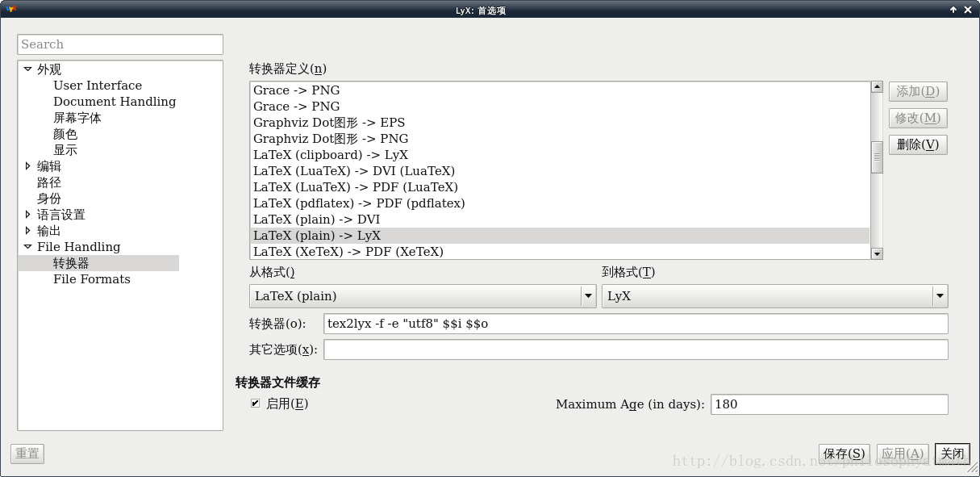Select LaTeX (pdflatex) -> PDF (pdflatex) converter
Screen dimensions: 980x477
tap(560, 203)
